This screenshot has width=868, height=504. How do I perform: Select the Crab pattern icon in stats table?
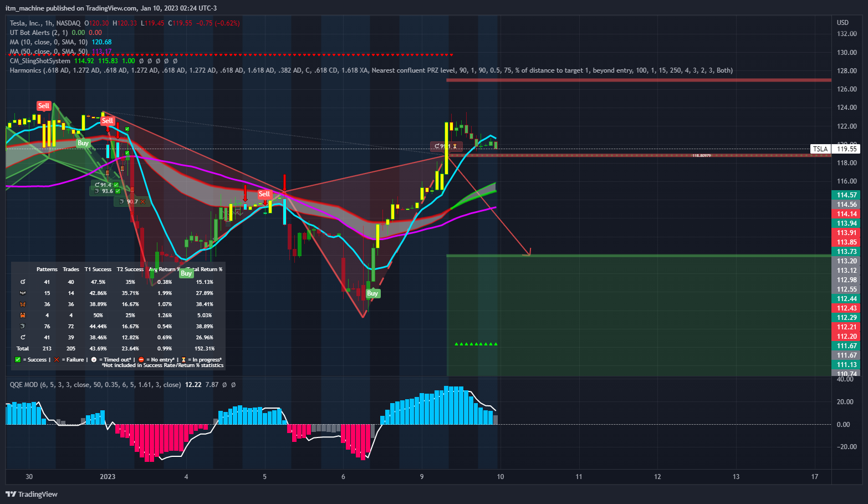click(23, 315)
